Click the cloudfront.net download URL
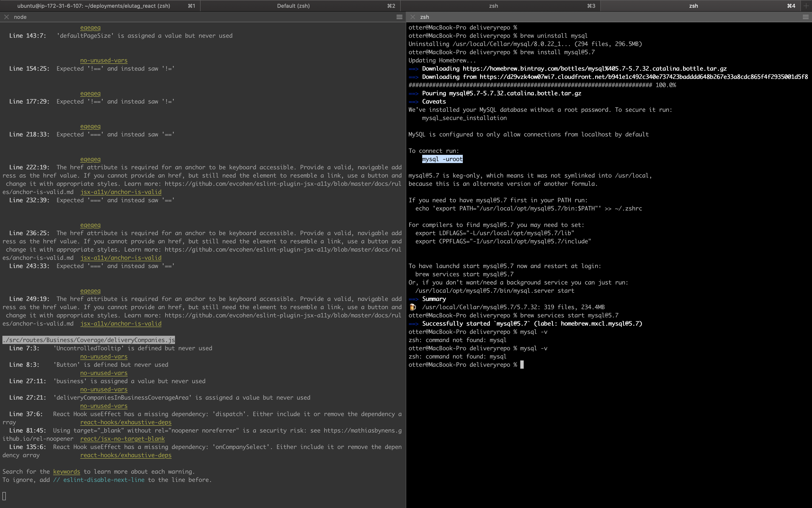812x508 pixels. click(x=644, y=77)
